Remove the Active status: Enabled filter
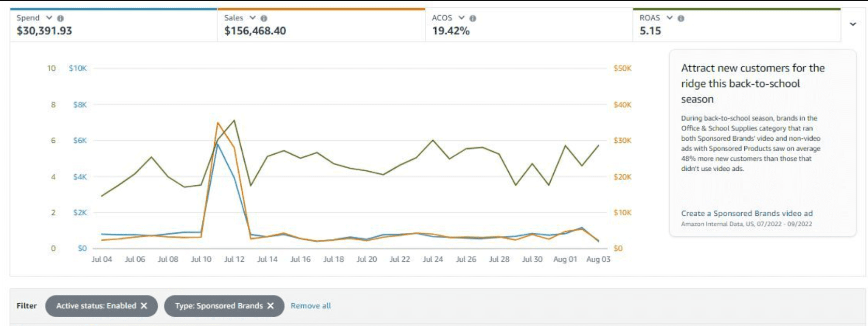Image resolution: width=868 pixels, height=326 pixels. [x=144, y=306]
